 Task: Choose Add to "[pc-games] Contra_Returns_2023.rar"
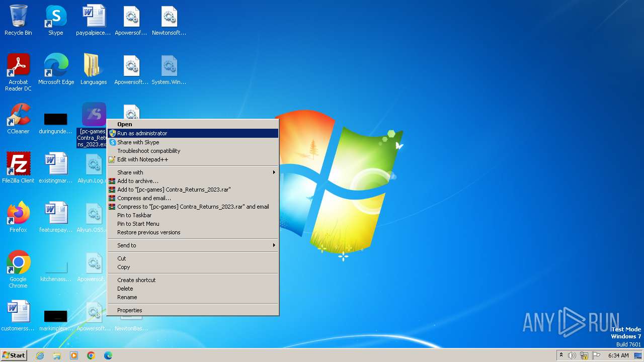[x=193, y=190]
